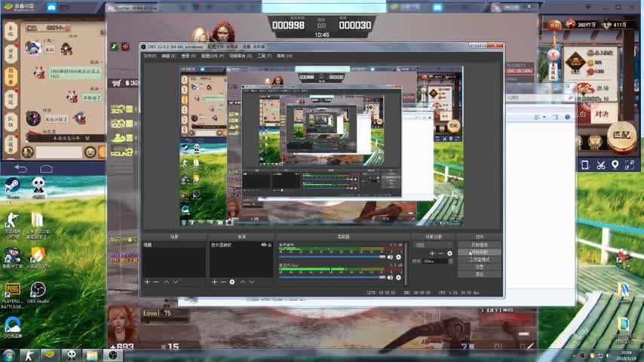Click the transition duration 300ms field
The height and width of the screenshot is (362, 644).
tap(435, 262)
